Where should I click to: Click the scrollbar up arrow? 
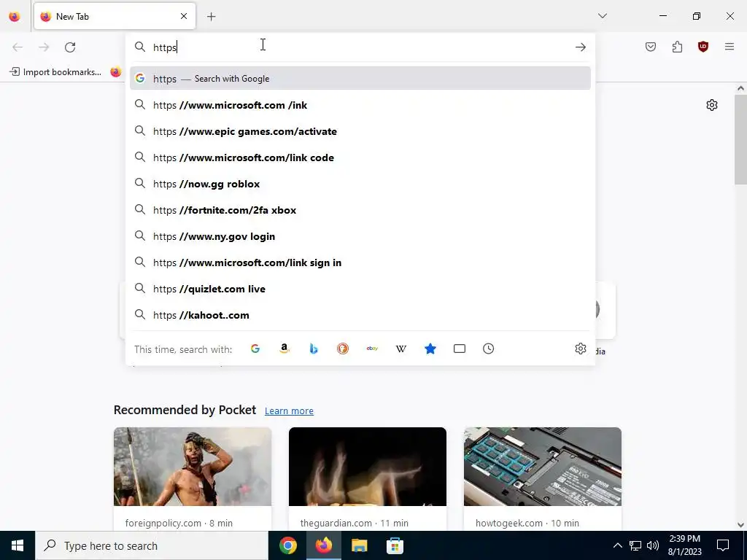click(740, 88)
